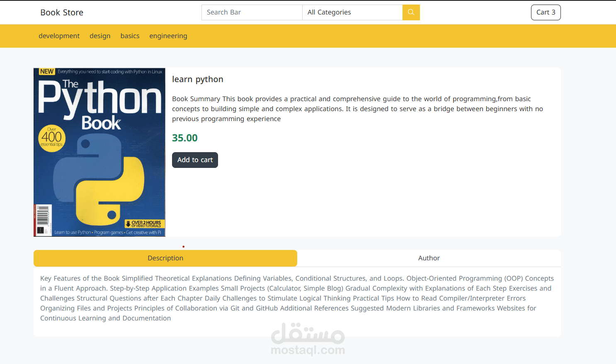616x364 pixels.
Task: Click the NEW badge on book cover
Action: click(x=46, y=72)
